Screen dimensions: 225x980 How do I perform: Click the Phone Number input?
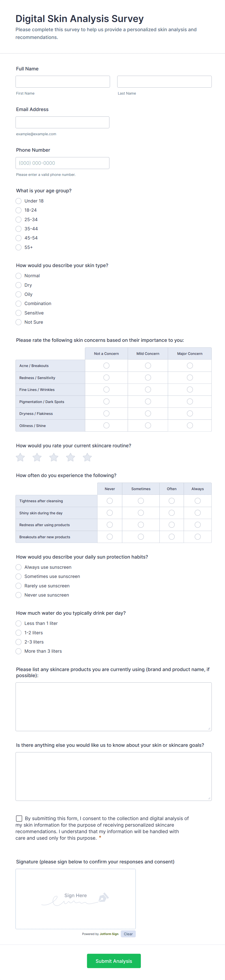tap(62, 163)
